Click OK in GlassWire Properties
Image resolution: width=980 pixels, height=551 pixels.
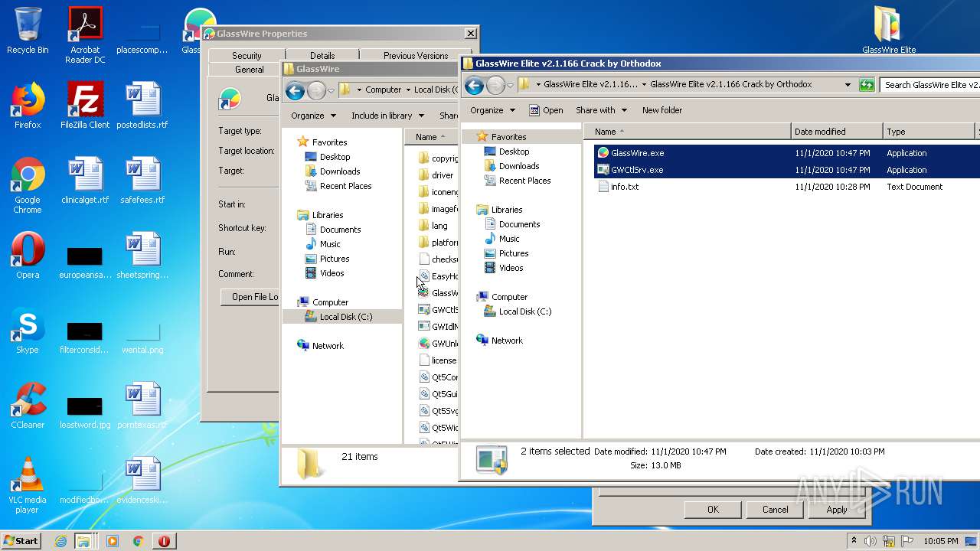(713, 510)
